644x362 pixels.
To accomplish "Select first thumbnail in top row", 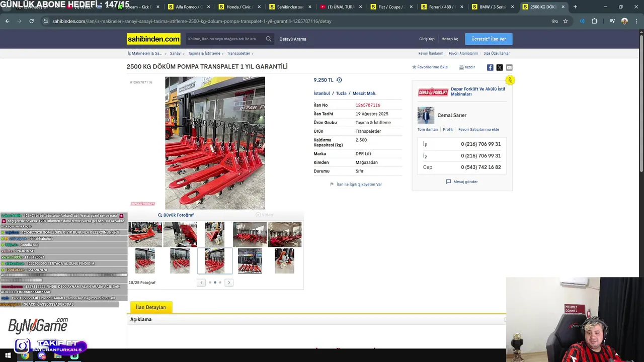I will coord(145,234).
